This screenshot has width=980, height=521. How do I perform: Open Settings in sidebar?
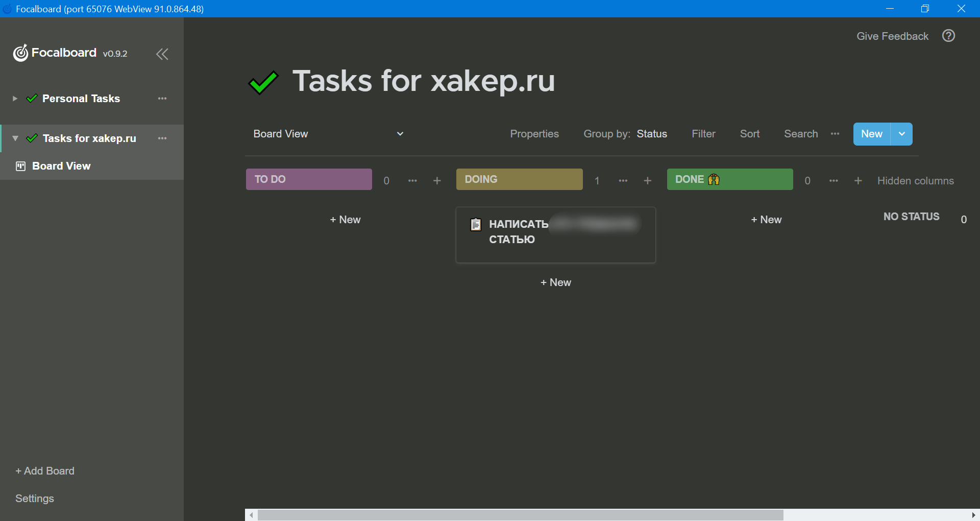(x=35, y=499)
